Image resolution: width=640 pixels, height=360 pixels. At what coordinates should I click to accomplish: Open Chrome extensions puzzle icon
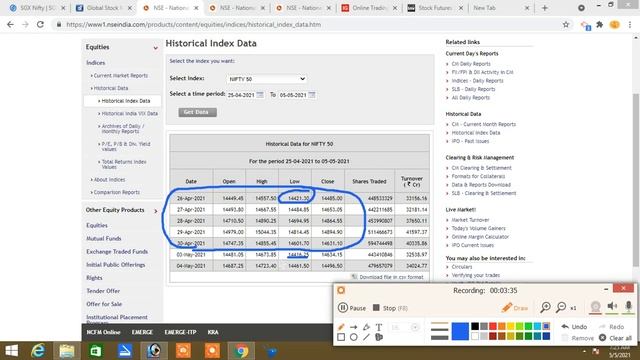[600, 24]
